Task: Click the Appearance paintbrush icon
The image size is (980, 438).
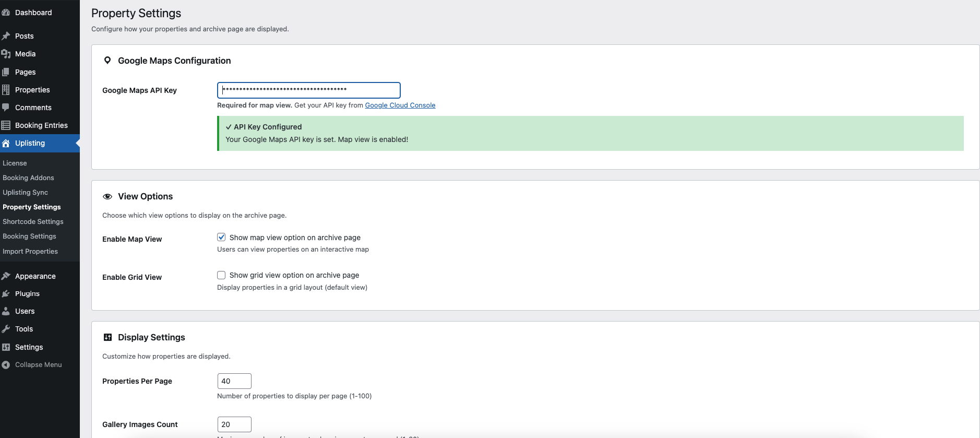Action: coord(6,276)
